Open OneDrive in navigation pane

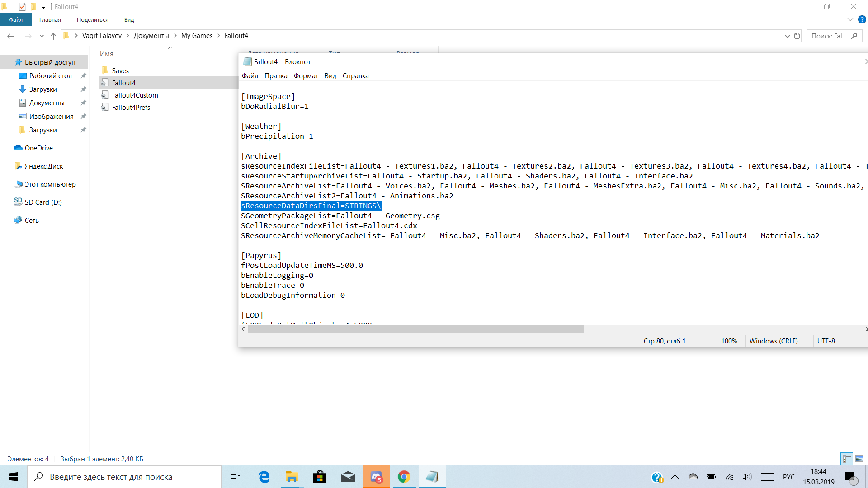click(x=38, y=148)
